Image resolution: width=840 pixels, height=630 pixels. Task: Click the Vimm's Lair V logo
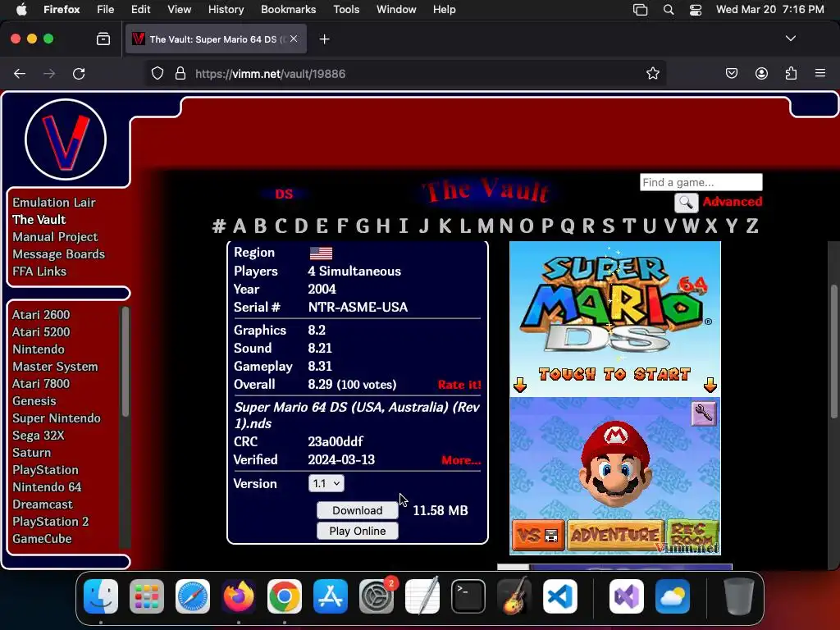pyautogui.click(x=66, y=139)
